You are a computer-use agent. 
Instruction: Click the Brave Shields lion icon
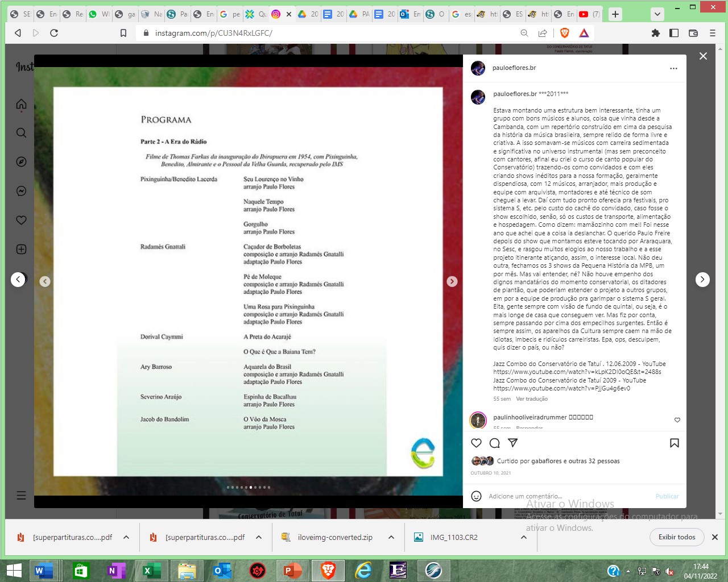pos(564,33)
